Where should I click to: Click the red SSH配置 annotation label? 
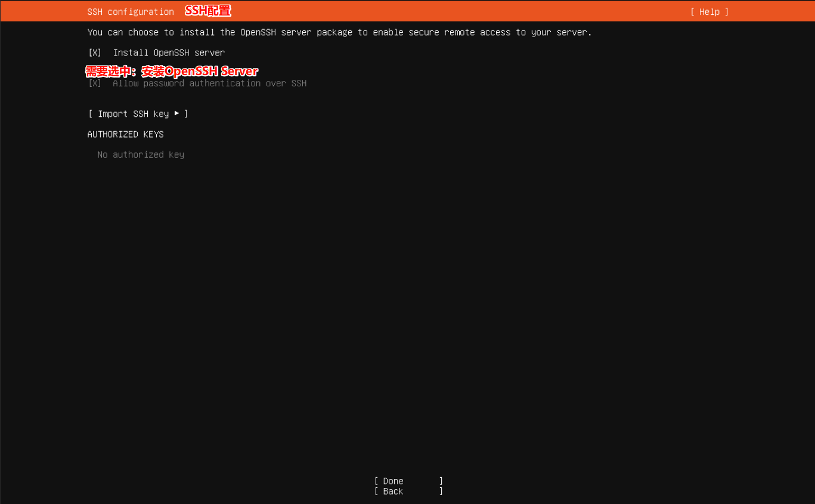[207, 11]
